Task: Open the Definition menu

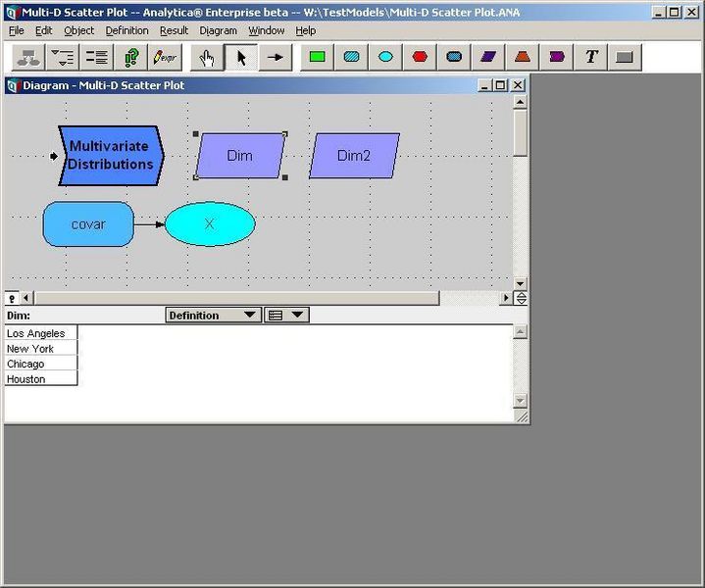Action: point(126,30)
